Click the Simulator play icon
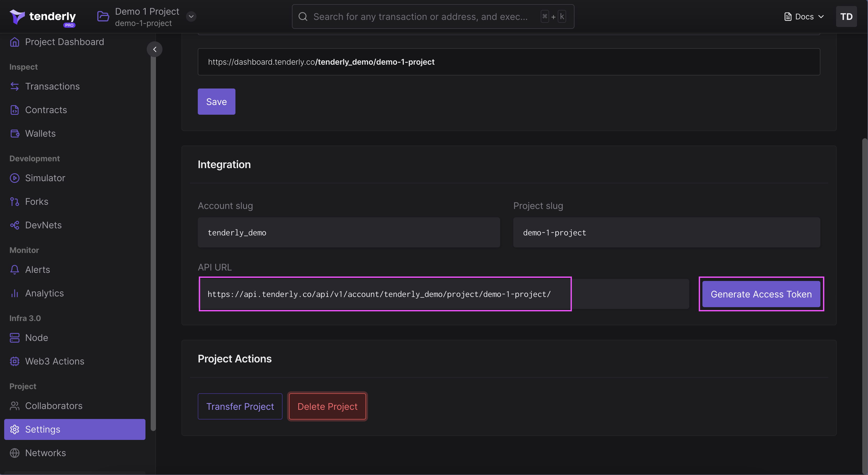868x475 pixels. pos(14,178)
